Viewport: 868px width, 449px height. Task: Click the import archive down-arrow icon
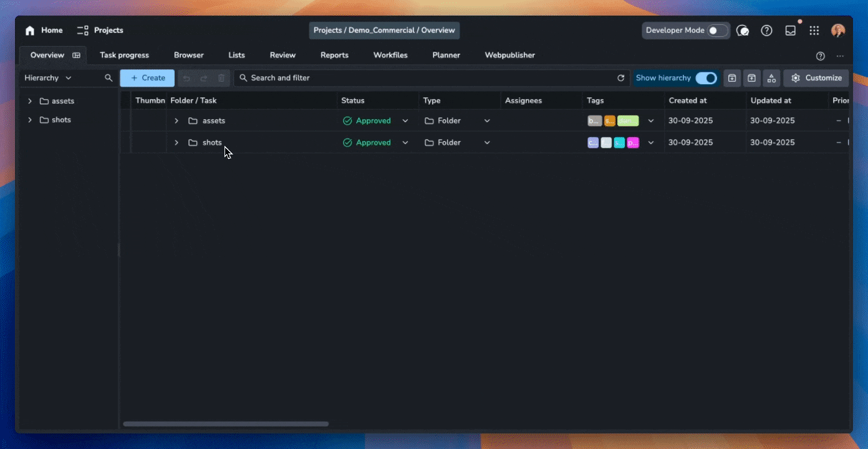[x=732, y=78]
